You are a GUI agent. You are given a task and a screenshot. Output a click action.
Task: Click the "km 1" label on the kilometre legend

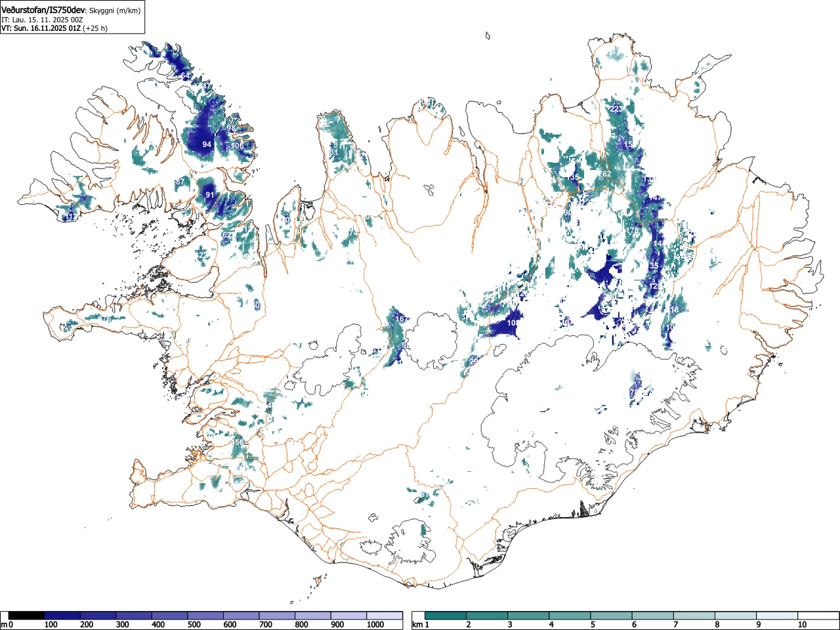point(421,625)
